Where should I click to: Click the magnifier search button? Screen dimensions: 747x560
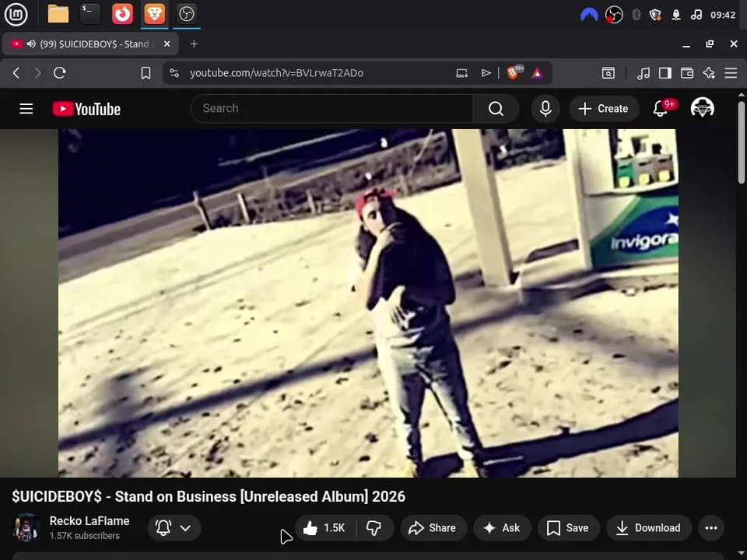click(x=496, y=109)
